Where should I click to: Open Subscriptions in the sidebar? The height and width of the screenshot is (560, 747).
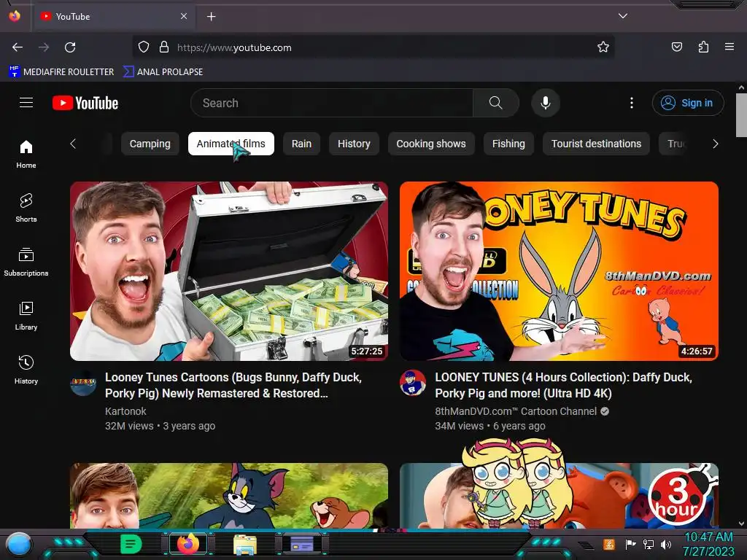(x=26, y=262)
